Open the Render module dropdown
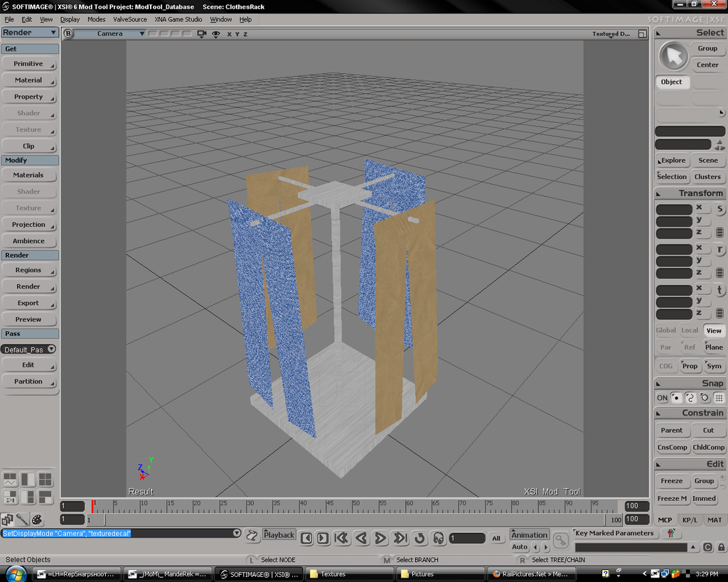 tap(30, 33)
